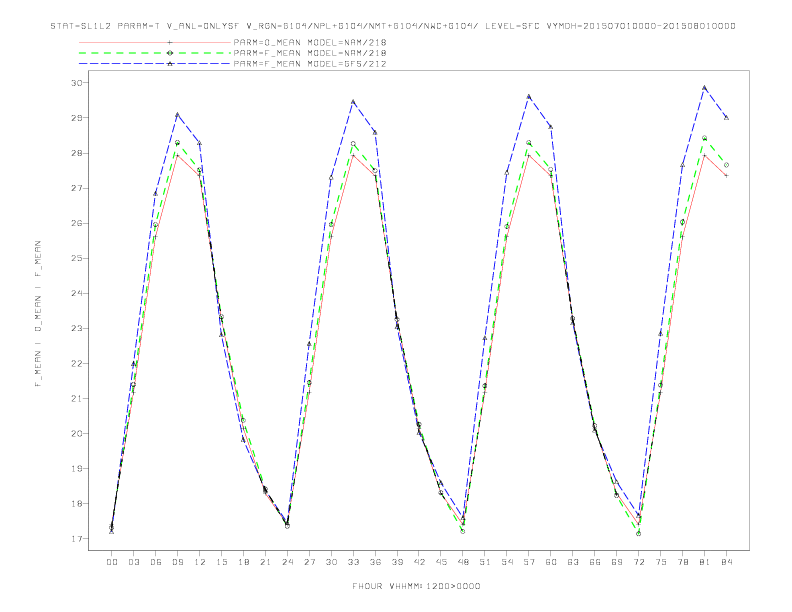Click y-axis tick label 30

pos(77,83)
